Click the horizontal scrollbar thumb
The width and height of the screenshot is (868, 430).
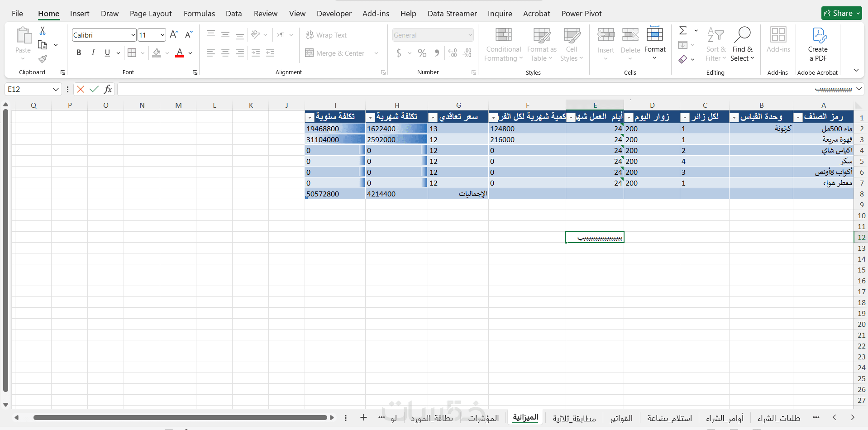pyautogui.click(x=180, y=417)
